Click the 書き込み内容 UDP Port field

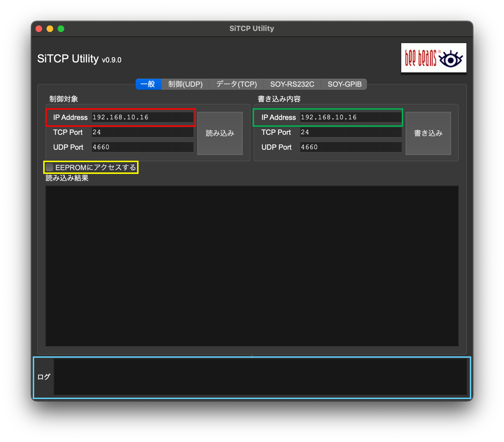click(x=350, y=147)
